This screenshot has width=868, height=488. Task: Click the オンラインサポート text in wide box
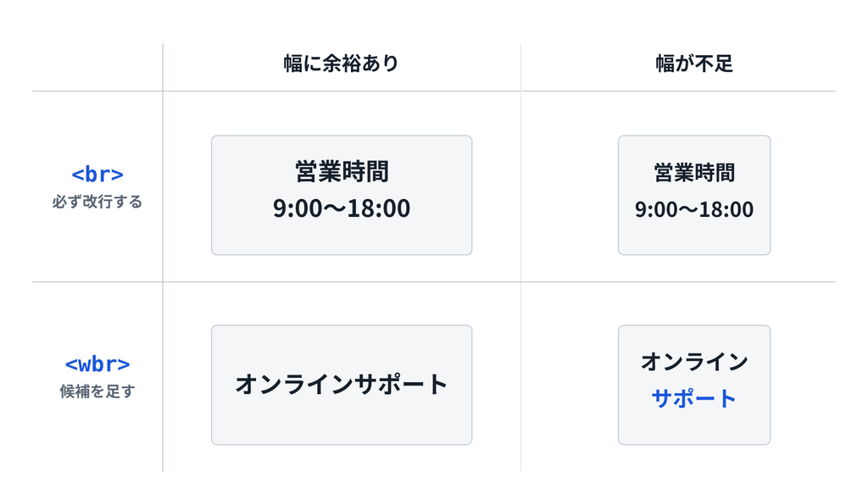tap(342, 385)
